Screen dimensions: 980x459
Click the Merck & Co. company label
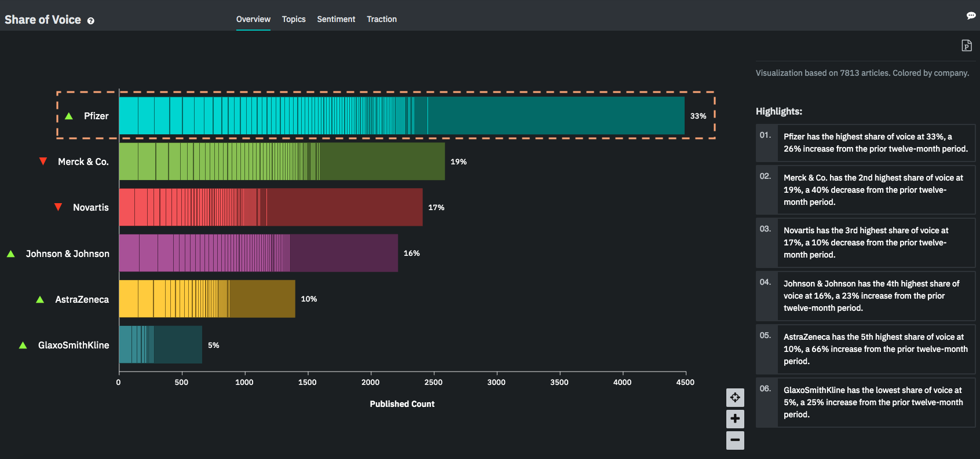click(x=83, y=161)
